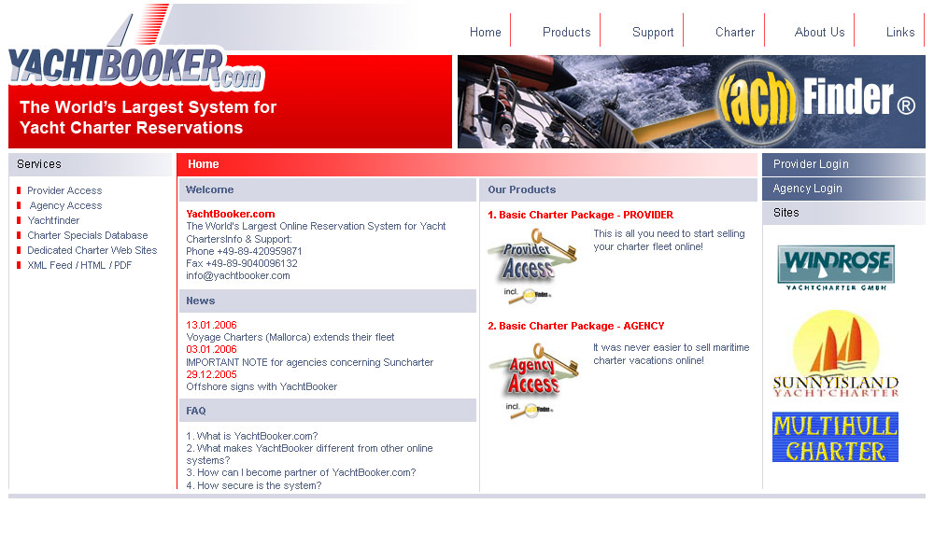Click the World's Largest System tagline banner
Viewport: 934px width, 560px height.
tap(148, 118)
